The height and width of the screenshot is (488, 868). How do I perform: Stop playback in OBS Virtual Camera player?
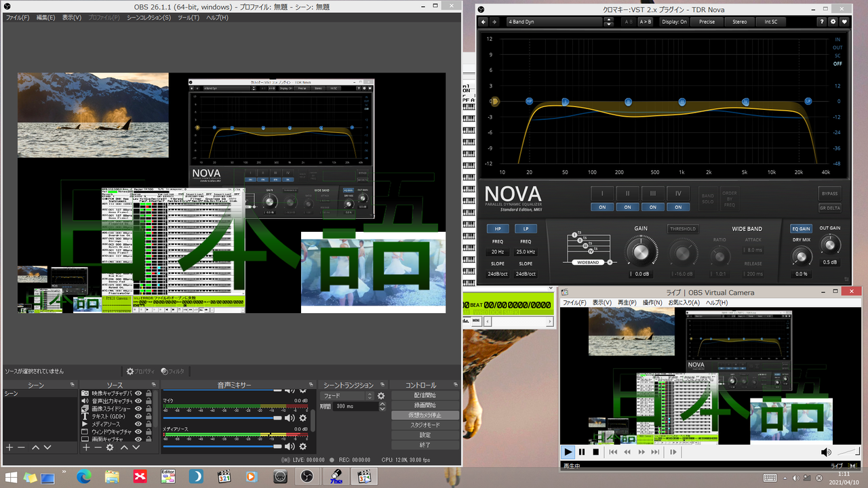[x=595, y=452]
